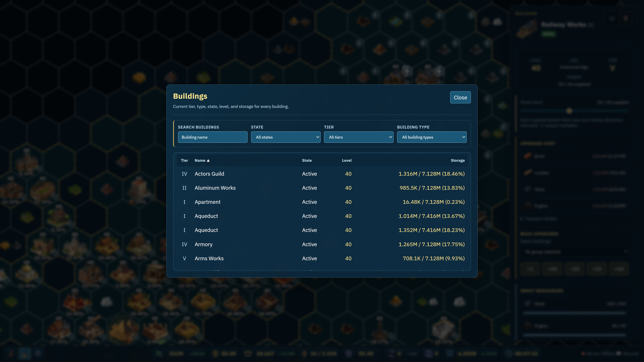This screenshot has height=362, width=644.
Task: Click tier V of Arms Works
Action: point(184,258)
